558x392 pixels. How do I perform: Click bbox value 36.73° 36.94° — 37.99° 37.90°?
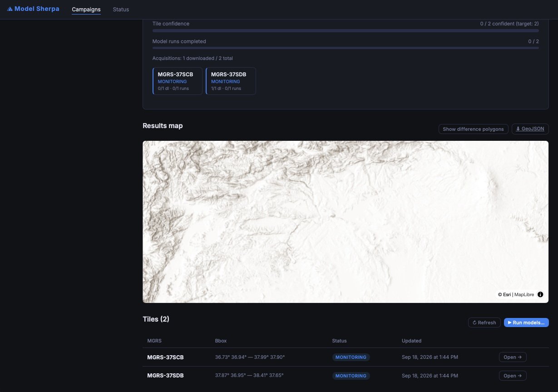[250, 357]
